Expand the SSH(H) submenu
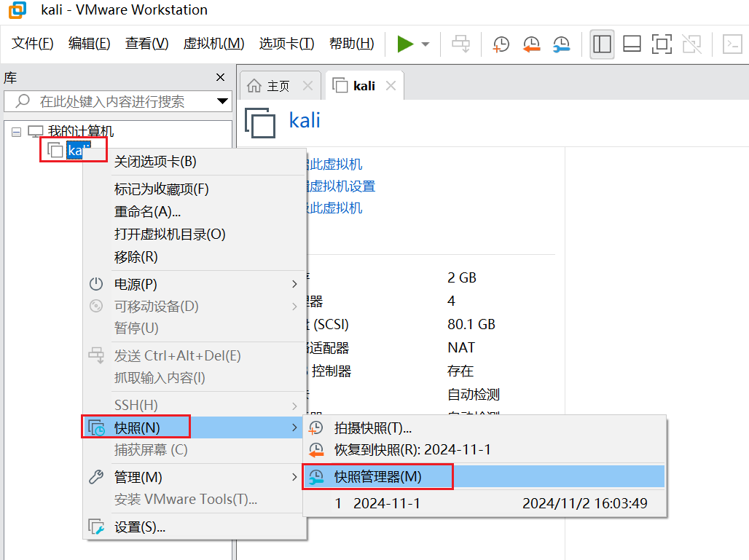The image size is (749, 560). click(x=195, y=406)
